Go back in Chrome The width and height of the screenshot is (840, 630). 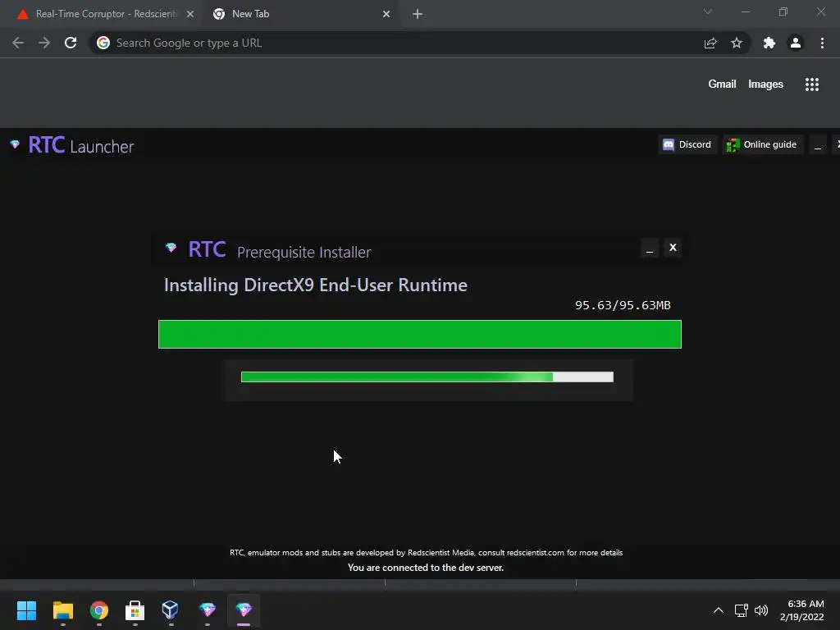coord(18,43)
